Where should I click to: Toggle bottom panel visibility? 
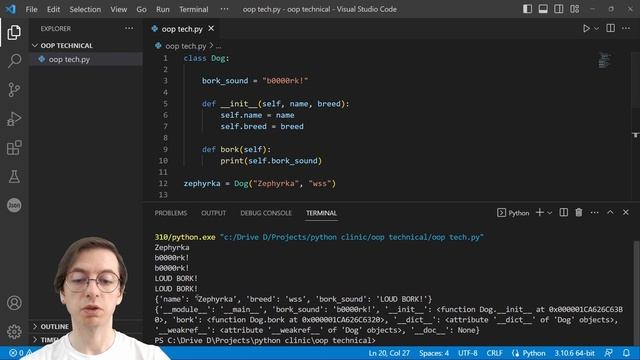(543, 9)
